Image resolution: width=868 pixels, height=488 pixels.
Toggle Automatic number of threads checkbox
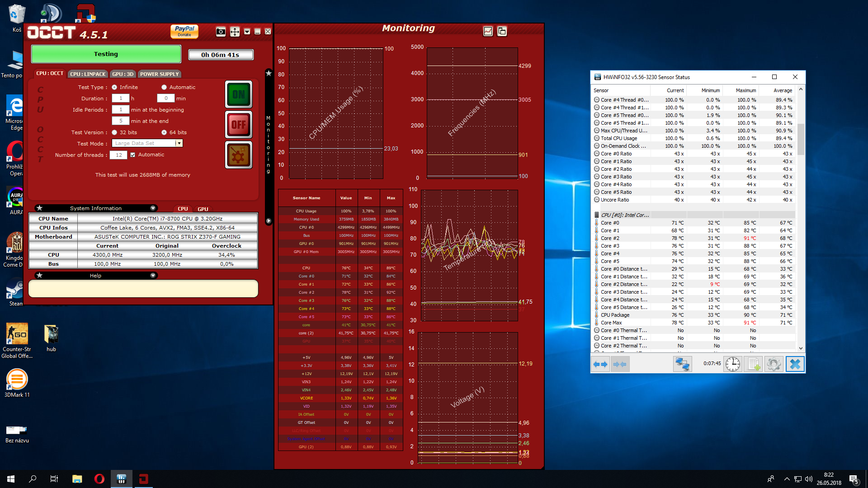tap(132, 155)
